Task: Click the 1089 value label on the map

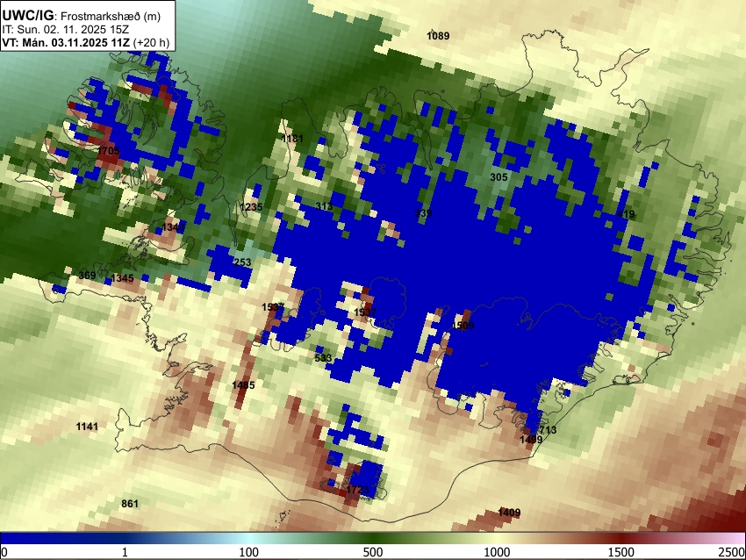Action: click(438, 36)
